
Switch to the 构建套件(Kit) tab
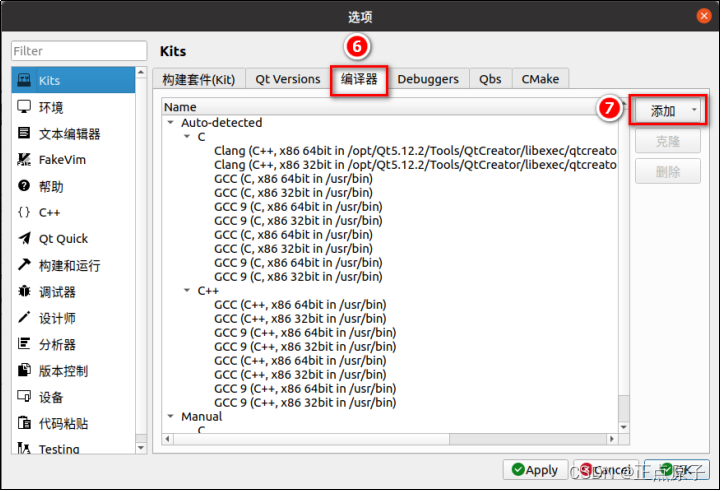point(199,79)
